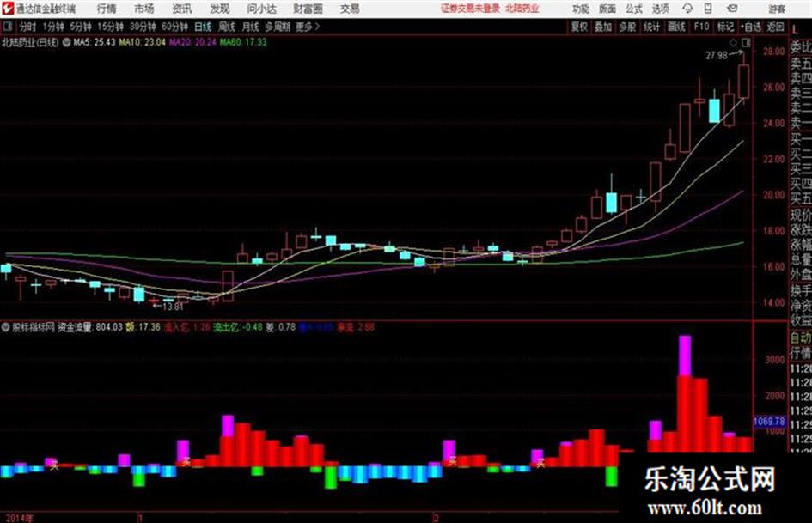Open the 版面 menu
The image size is (812, 523).
(x=607, y=9)
